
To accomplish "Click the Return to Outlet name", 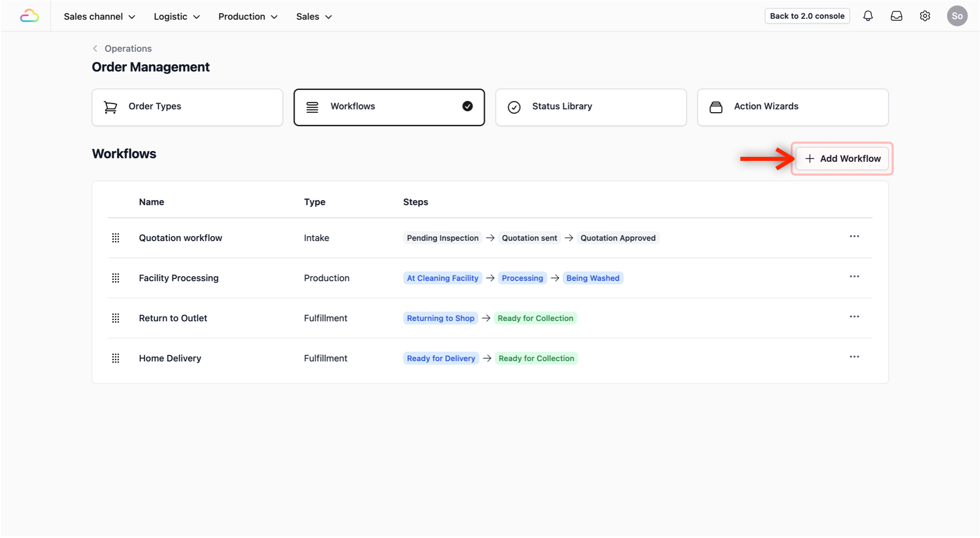I will (x=173, y=318).
